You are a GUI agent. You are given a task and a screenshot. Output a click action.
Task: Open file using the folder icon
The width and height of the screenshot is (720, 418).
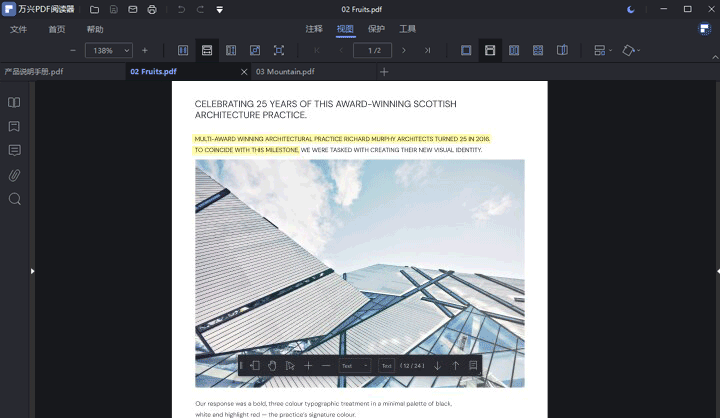tap(94, 10)
